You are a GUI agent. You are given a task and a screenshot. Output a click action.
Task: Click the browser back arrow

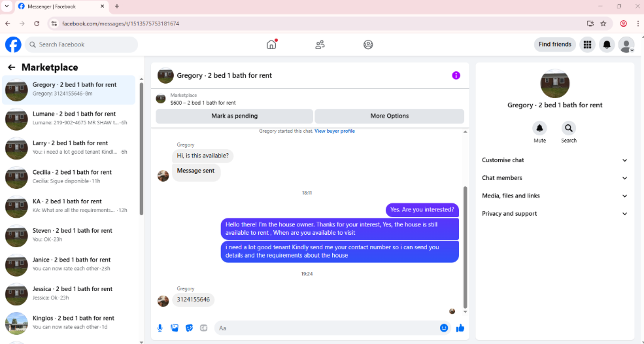point(7,24)
